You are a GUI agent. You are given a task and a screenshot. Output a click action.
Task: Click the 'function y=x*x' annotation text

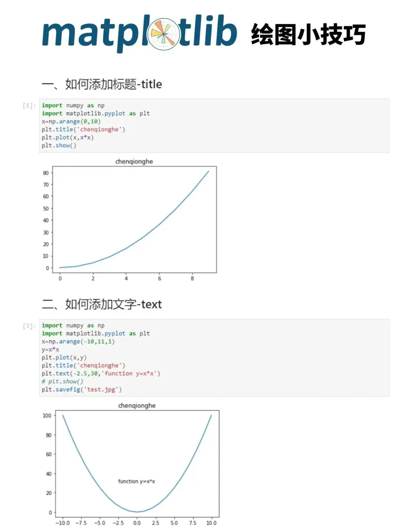136,481
